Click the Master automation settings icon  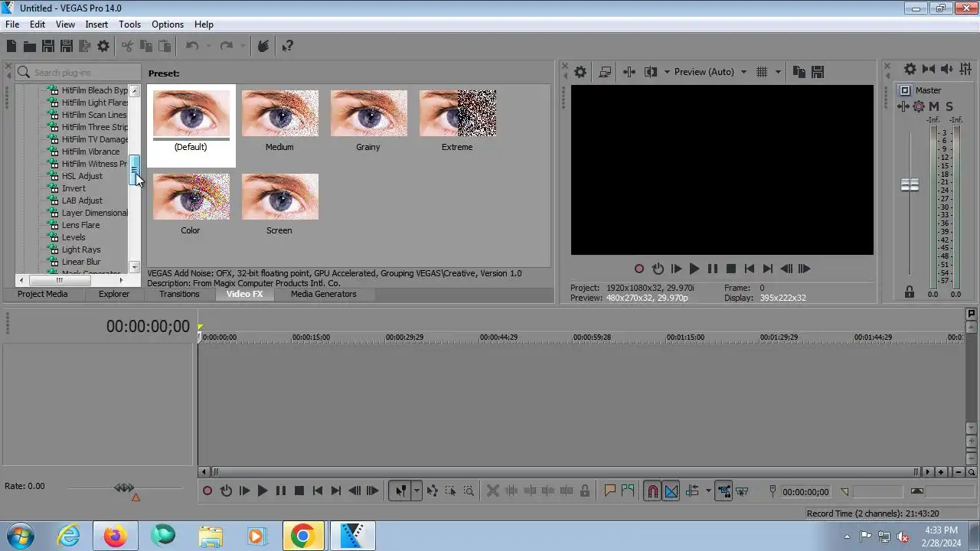pos(919,106)
